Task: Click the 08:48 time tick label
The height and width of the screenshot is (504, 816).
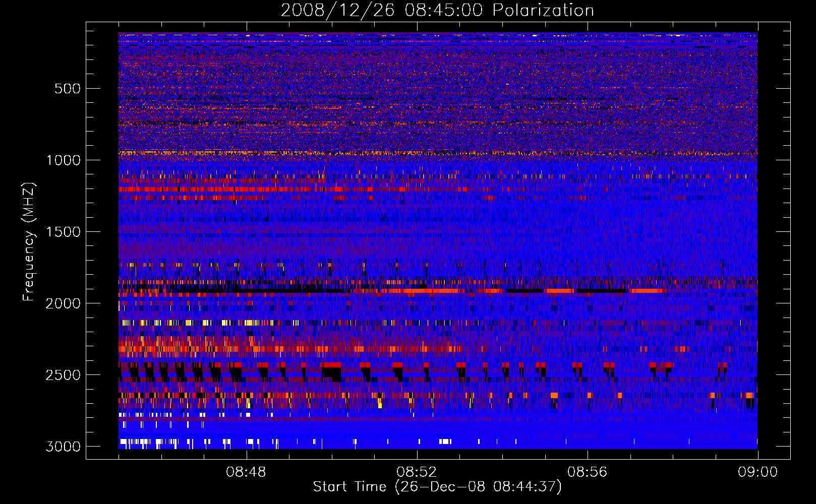Action: coord(246,472)
